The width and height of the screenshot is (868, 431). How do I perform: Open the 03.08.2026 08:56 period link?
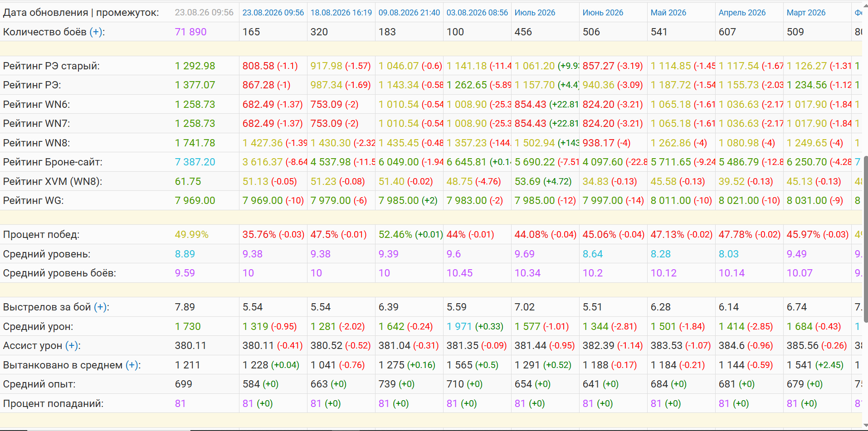pos(477,13)
